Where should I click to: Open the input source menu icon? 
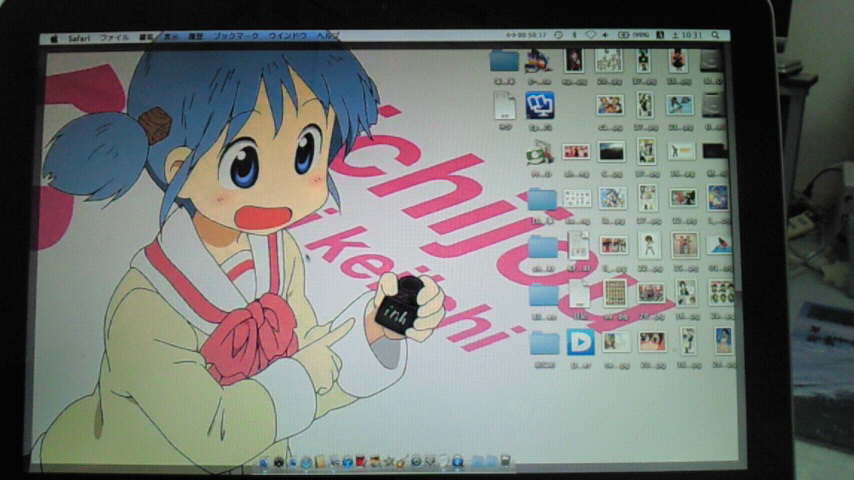click(x=660, y=35)
